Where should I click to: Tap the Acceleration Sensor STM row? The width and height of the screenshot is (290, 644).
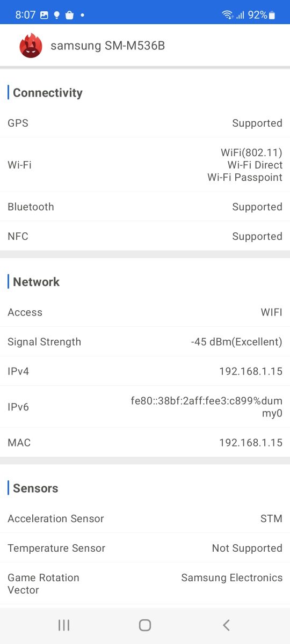click(x=145, y=518)
